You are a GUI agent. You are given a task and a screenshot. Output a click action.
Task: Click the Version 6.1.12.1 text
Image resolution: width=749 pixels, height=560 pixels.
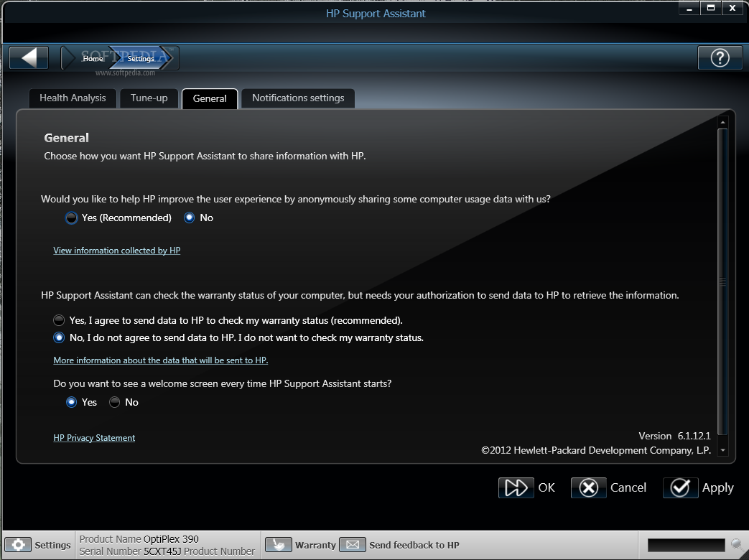coord(674,436)
